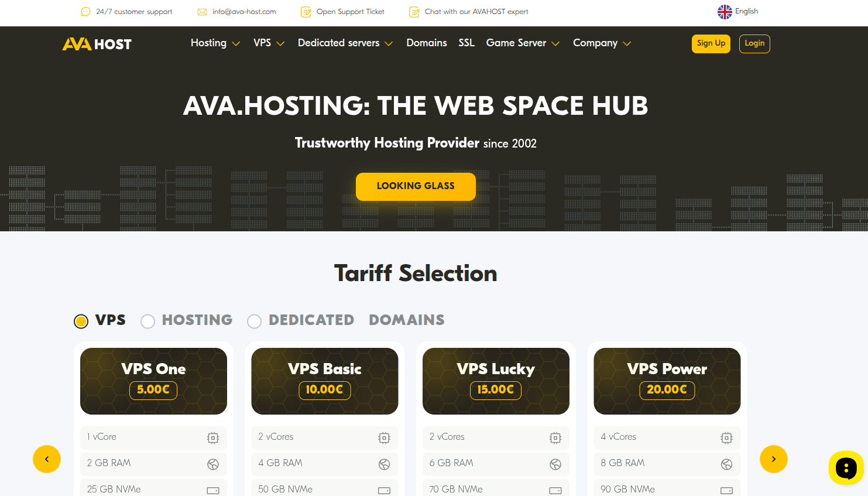Click the Open Support Ticket pencil icon

[306, 12]
